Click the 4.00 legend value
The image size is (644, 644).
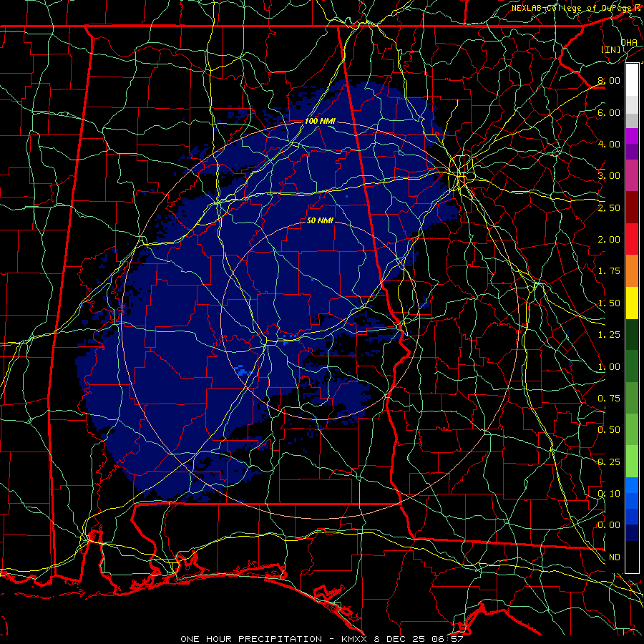609,144
